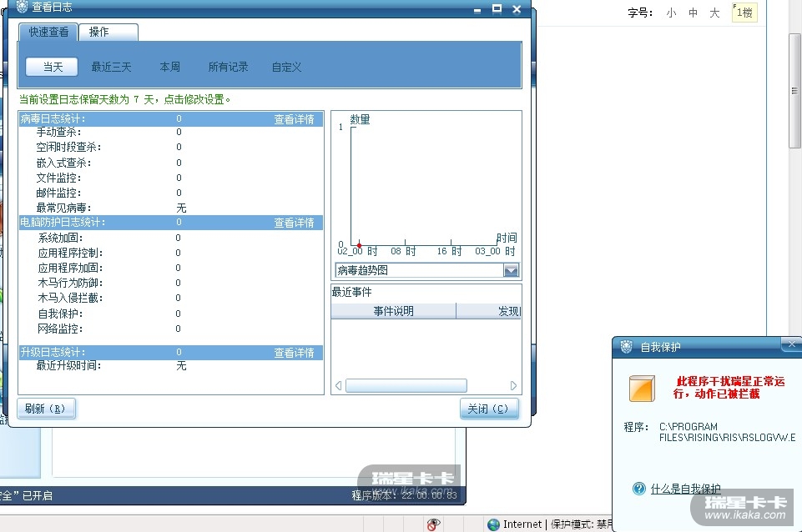The image size is (802, 532).
Task: Set font size to 中
Action: [693, 13]
